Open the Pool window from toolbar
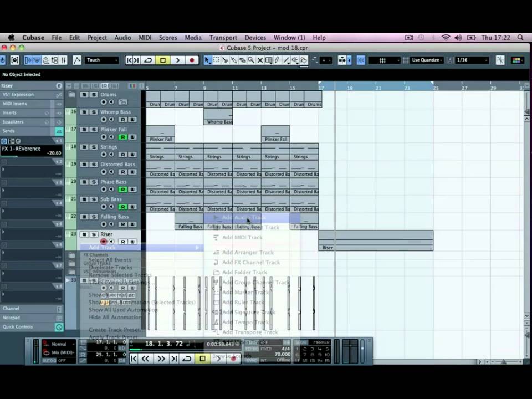 coord(55,60)
